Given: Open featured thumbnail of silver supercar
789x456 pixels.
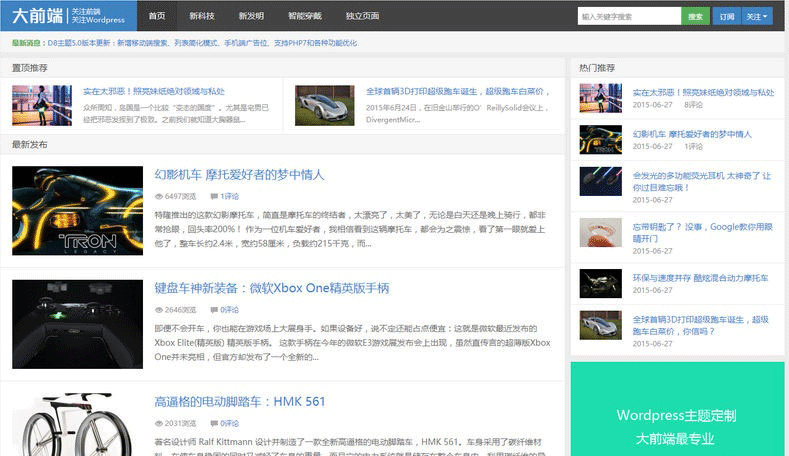Looking at the screenshot, I should pyautogui.click(x=325, y=105).
